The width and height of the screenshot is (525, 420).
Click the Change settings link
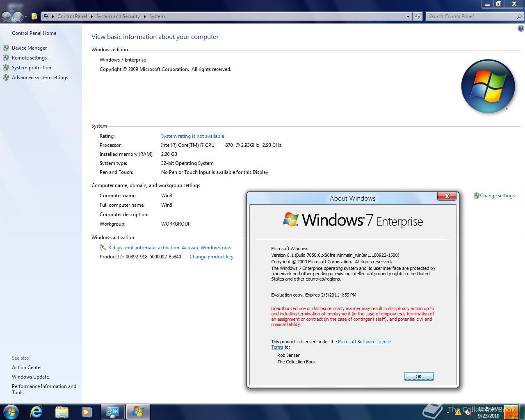497,196
